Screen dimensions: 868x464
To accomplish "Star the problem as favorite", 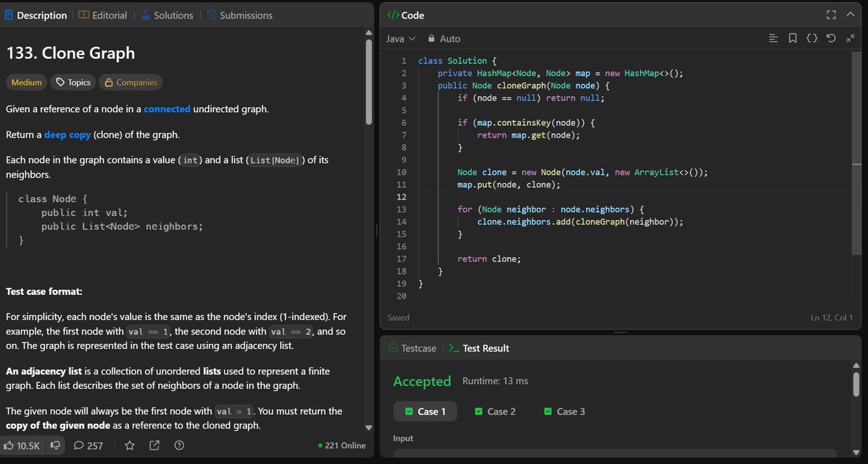I will [129, 446].
